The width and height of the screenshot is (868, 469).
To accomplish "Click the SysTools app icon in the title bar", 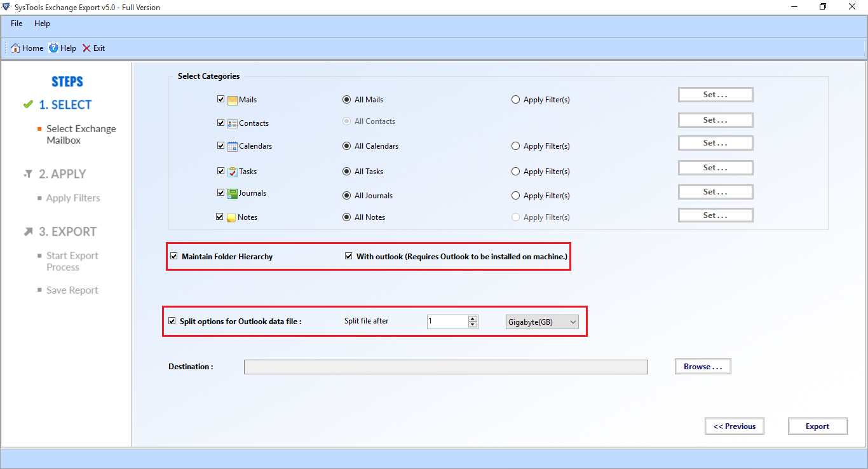I will point(7,7).
